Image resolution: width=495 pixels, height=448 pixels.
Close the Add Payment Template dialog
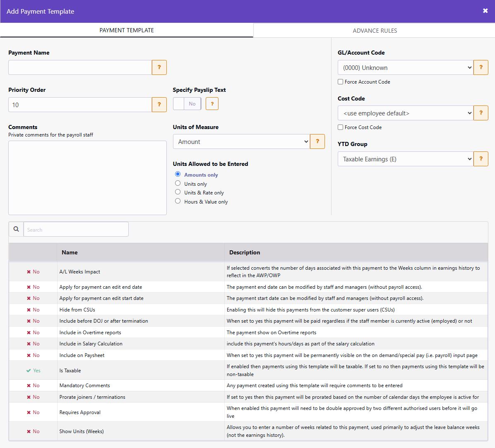point(485,11)
